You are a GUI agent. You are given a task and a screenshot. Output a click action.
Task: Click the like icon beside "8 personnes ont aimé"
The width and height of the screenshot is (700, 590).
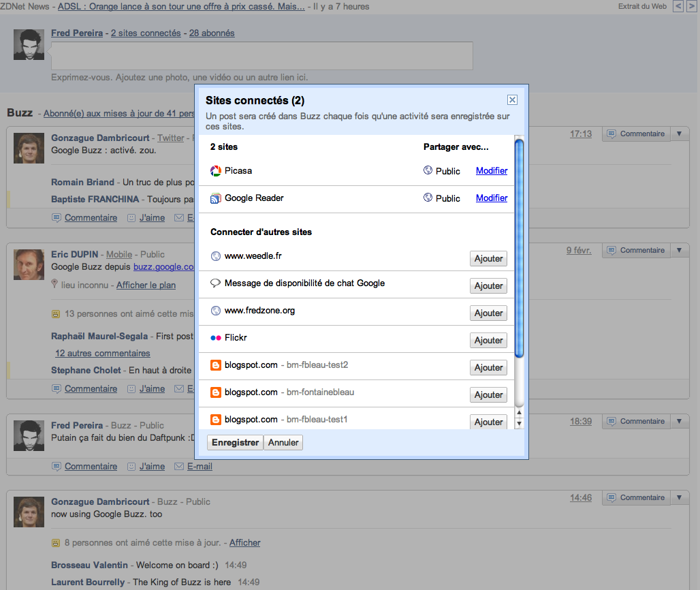click(x=56, y=543)
